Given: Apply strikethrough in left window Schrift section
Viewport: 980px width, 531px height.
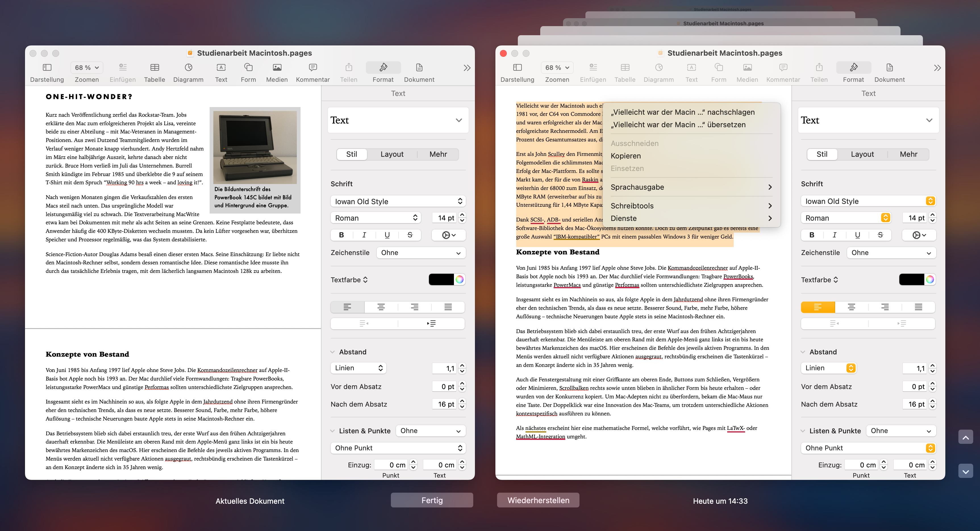Looking at the screenshot, I should click(x=410, y=235).
